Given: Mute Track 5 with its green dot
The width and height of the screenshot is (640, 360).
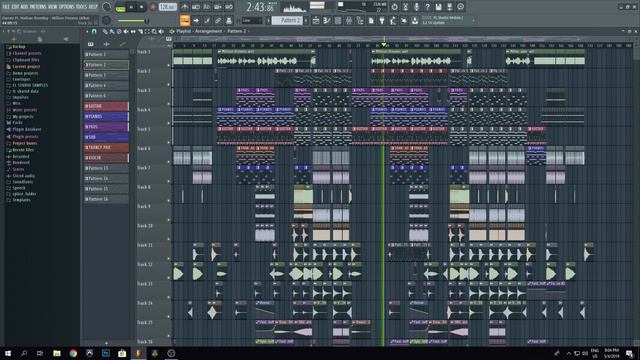Looking at the screenshot, I should (x=169, y=142).
